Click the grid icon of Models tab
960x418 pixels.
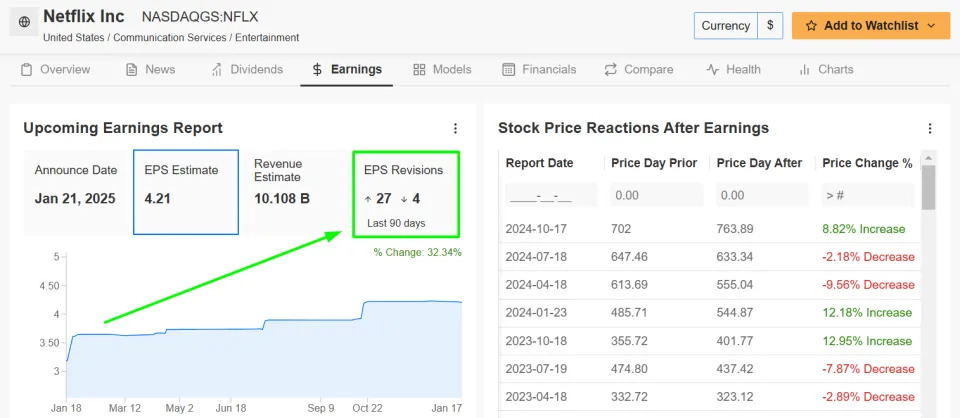(x=419, y=69)
